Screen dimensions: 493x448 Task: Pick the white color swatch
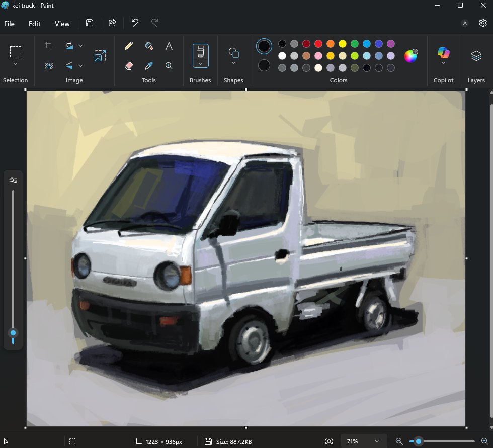point(282,56)
